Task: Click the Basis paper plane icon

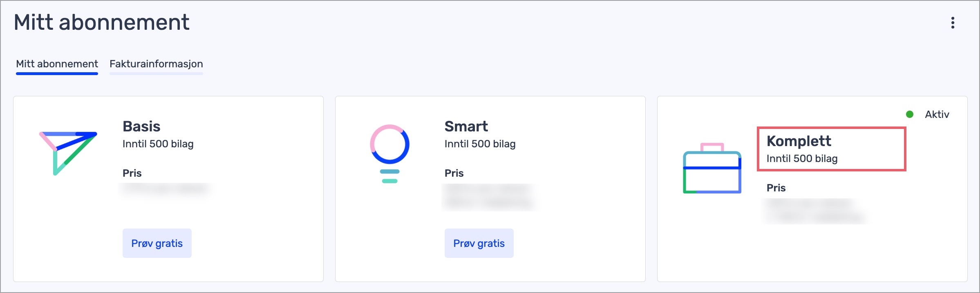Action: coord(68,153)
